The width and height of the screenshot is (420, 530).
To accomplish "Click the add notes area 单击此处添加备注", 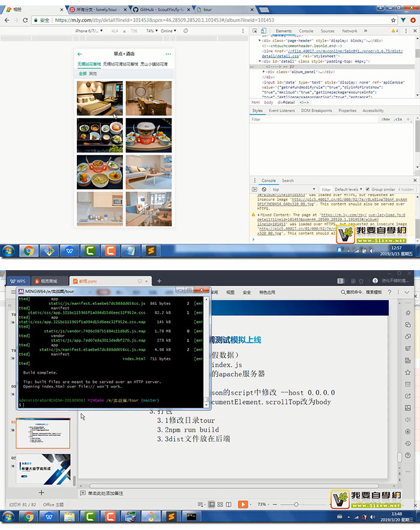I will click(x=106, y=493).
